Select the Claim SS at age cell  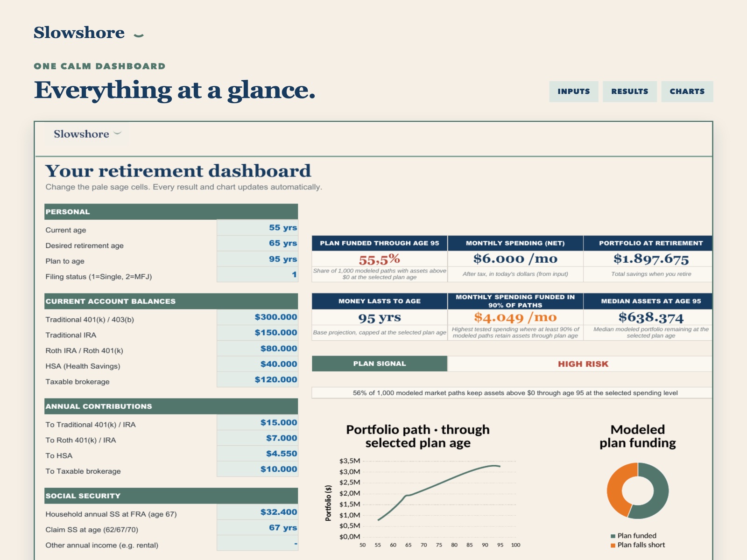(257, 528)
